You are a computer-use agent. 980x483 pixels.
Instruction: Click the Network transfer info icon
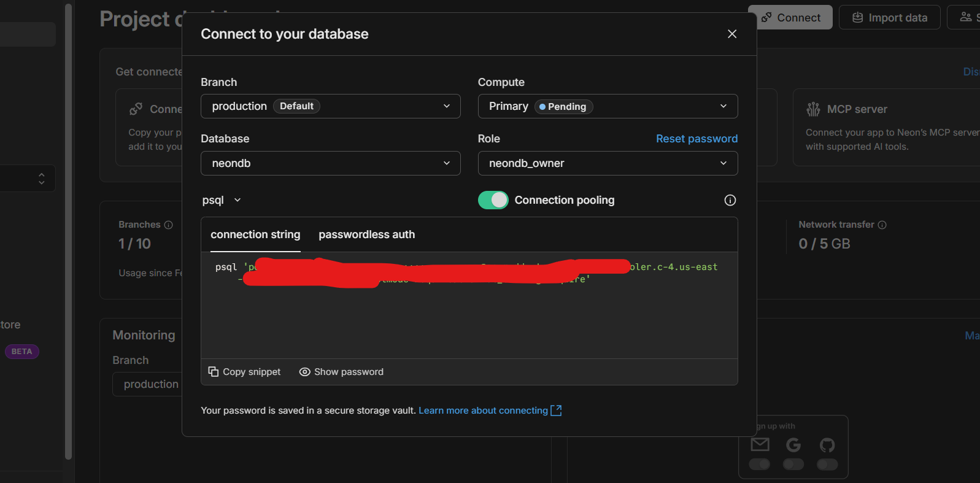pos(882,225)
